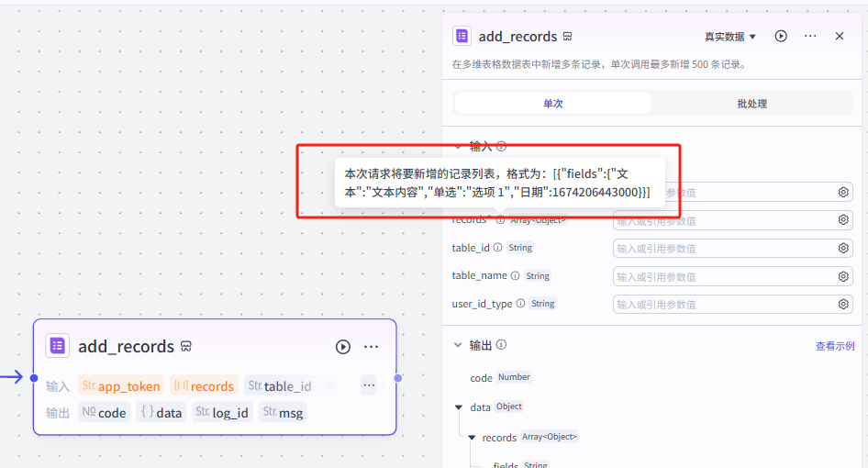Open settings gear for the first input field
868x468 pixels.
843,192
